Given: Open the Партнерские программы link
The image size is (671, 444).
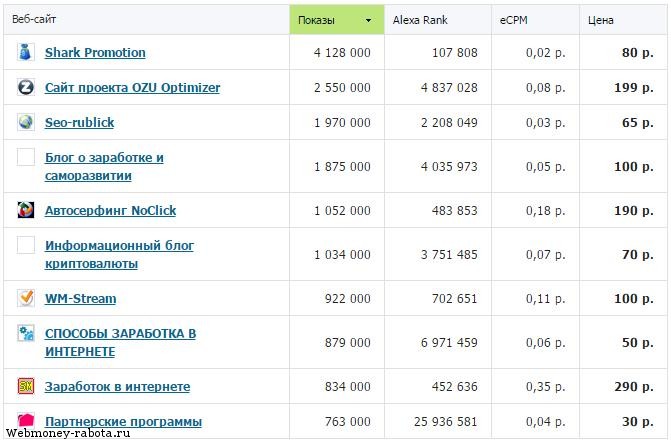Looking at the screenshot, I should 123,422.
